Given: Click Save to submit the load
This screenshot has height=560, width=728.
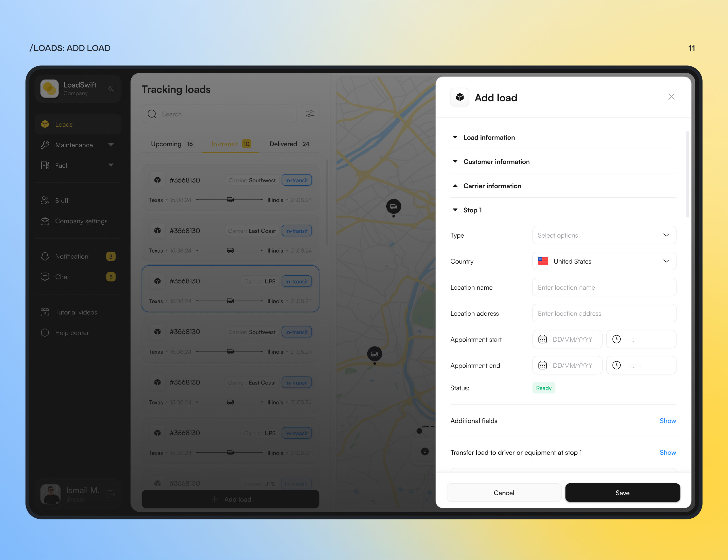Looking at the screenshot, I should tap(622, 492).
